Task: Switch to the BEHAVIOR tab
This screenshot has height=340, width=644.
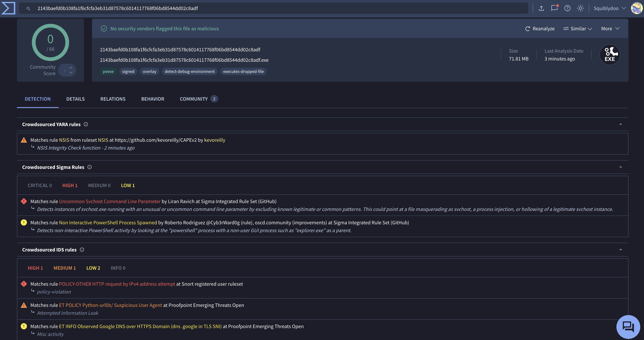Action: [x=153, y=99]
